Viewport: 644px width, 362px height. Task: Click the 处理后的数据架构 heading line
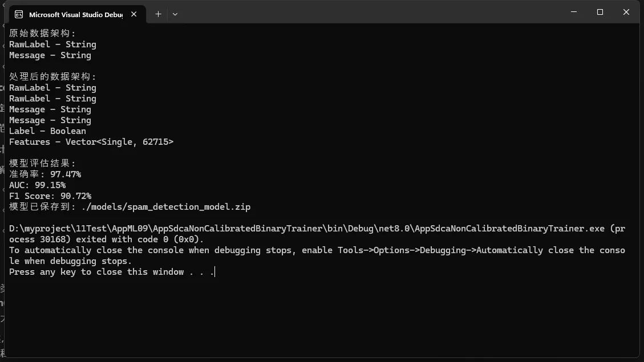pyautogui.click(x=53, y=77)
